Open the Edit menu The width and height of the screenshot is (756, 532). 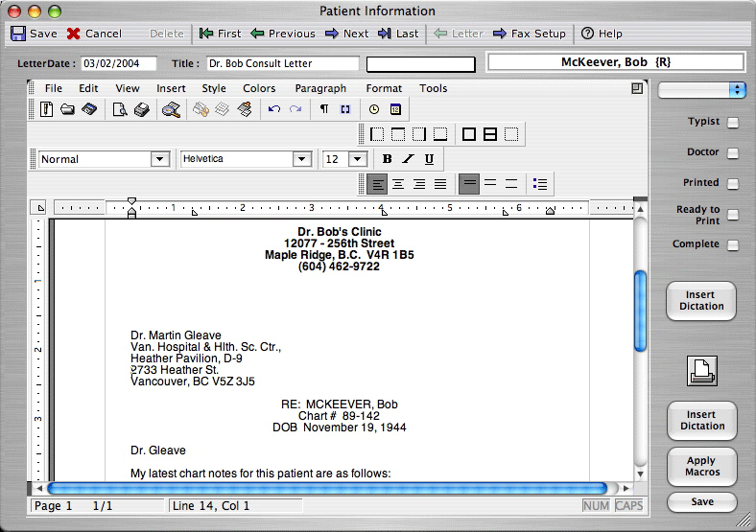pyautogui.click(x=88, y=88)
